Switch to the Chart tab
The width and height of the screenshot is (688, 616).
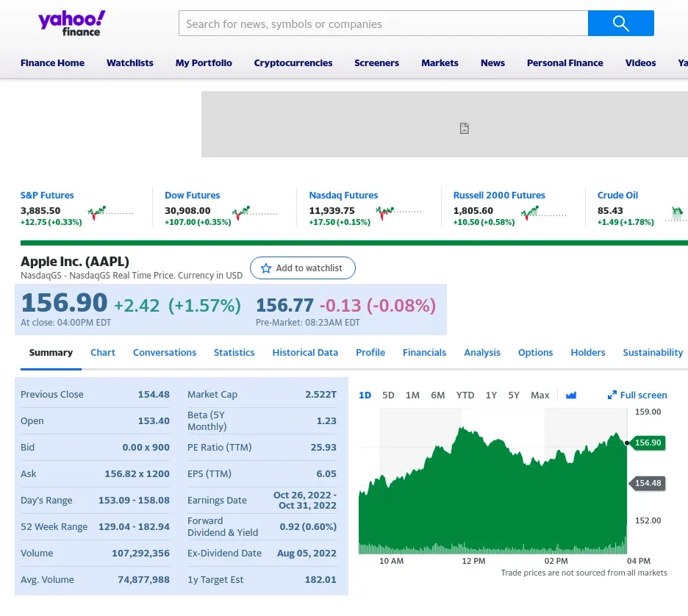click(103, 352)
